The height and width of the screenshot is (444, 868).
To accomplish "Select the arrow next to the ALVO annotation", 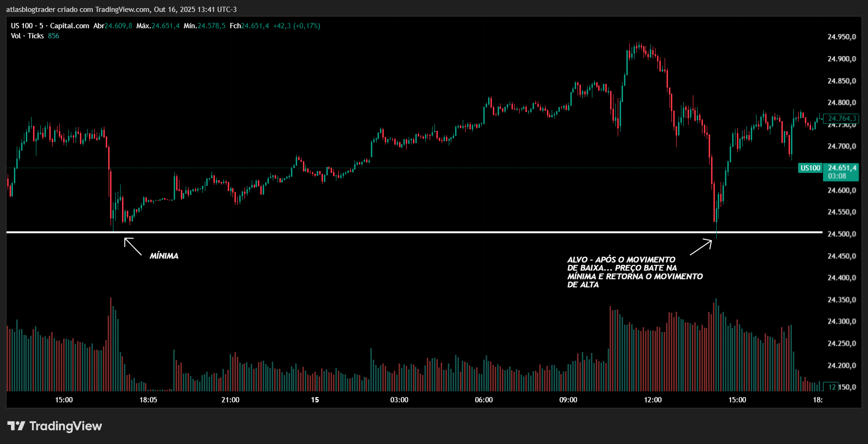I will (701, 247).
